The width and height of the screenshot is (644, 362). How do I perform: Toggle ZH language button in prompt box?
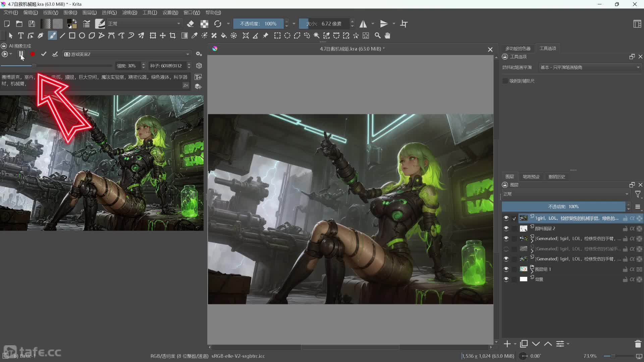click(185, 85)
